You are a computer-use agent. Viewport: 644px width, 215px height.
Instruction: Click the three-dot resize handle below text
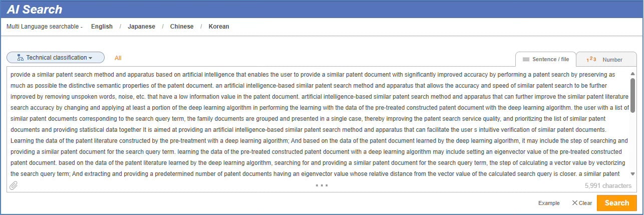(x=321, y=185)
